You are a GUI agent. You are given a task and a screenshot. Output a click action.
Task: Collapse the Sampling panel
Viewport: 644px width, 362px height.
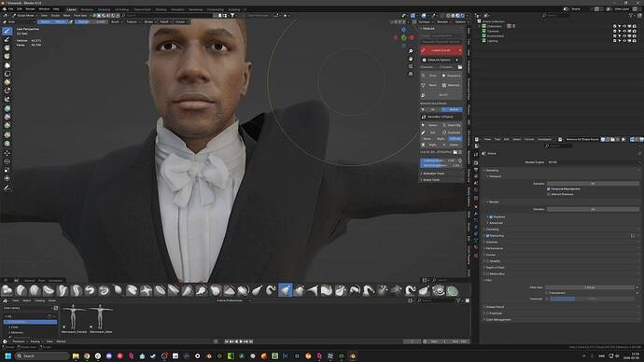492,171
